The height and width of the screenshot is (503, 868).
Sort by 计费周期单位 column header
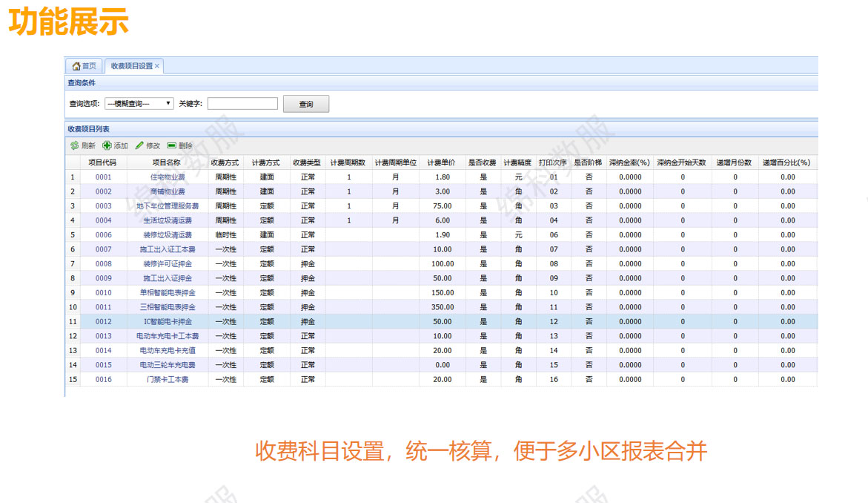395,163
